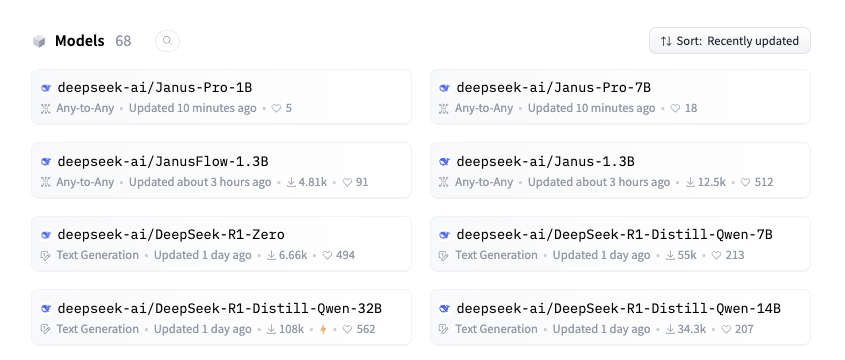The height and width of the screenshot is (360, 845).
Task: Click download icon on DeepSeek-R1-Zero card
Action: pyautogui.click(x=271, y=255)
